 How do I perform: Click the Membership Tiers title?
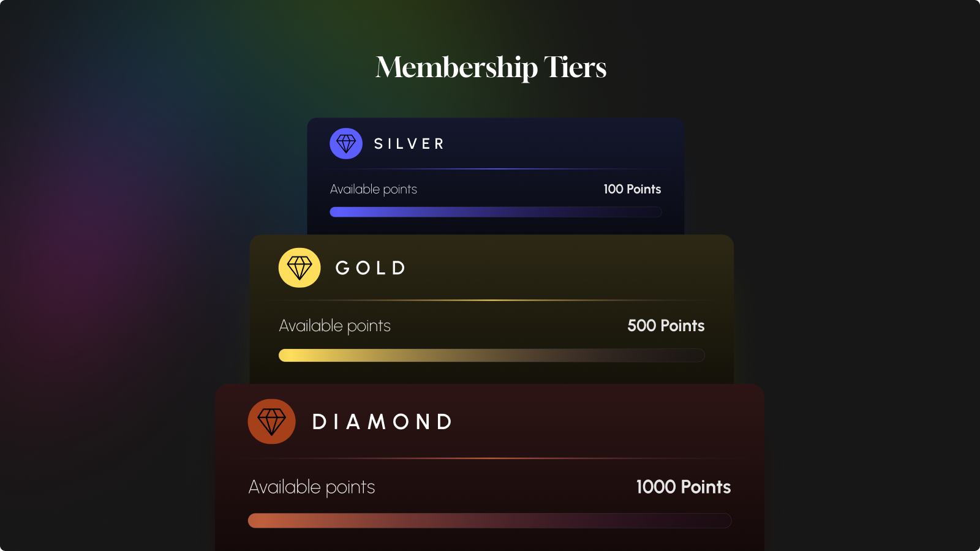(x=491, y=68)
